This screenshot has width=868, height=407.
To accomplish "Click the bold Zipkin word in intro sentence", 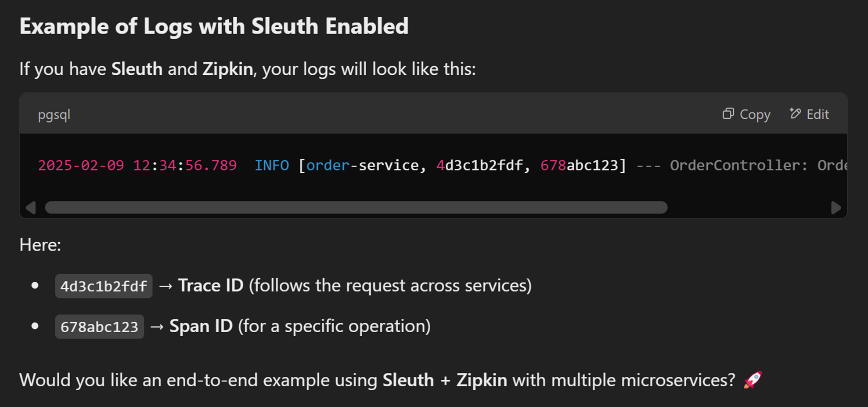I will pyautogui.click(x=228, y=69).
